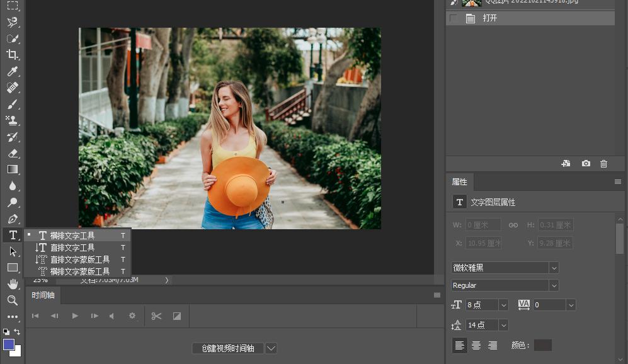Screen dimensions: 628x364
Task: Delete history state with trash icon
Action: pyautogui.click(x=603, y=164)
